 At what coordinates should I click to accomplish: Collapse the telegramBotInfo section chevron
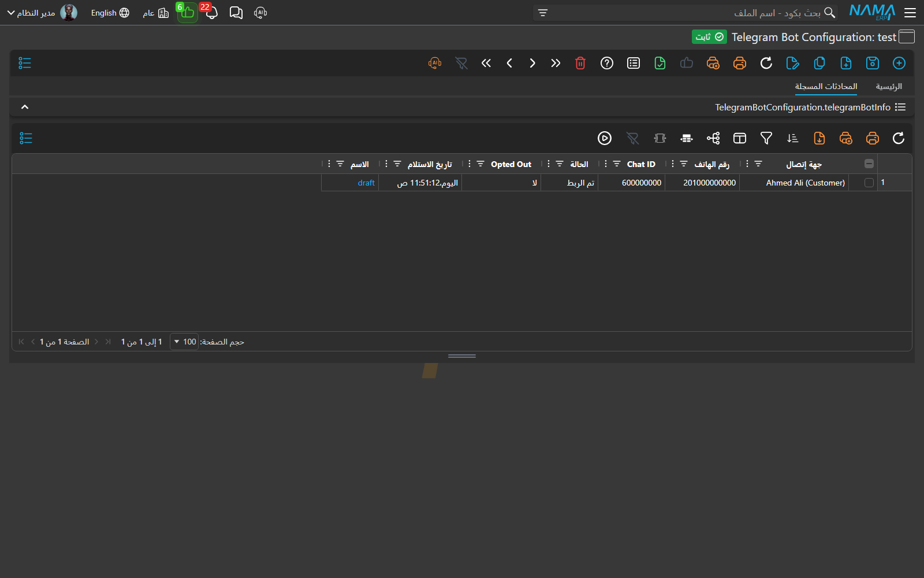coord(25,107)
